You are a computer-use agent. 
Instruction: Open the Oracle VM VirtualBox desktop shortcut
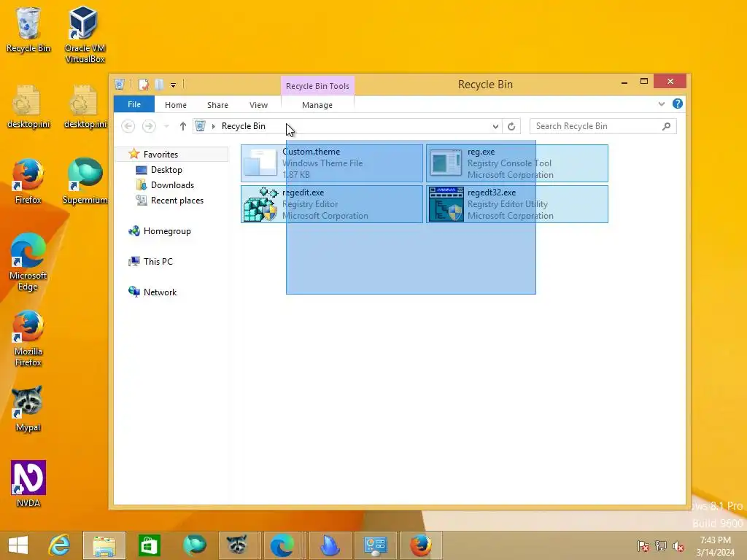[85, 34]
